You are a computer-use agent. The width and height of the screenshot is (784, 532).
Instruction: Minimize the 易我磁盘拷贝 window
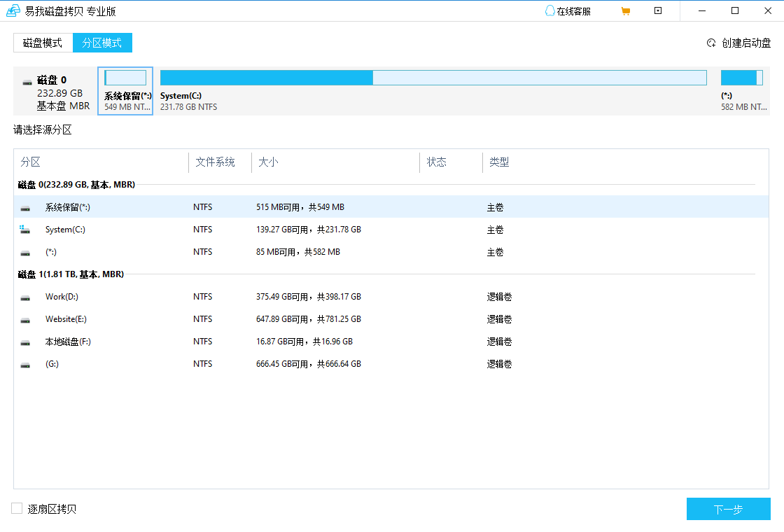pyautogui.click(x=702, y=11)
